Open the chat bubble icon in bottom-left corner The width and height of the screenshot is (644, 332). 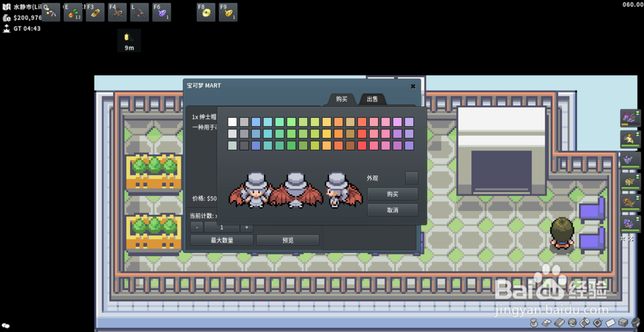[x=6, y=326]
